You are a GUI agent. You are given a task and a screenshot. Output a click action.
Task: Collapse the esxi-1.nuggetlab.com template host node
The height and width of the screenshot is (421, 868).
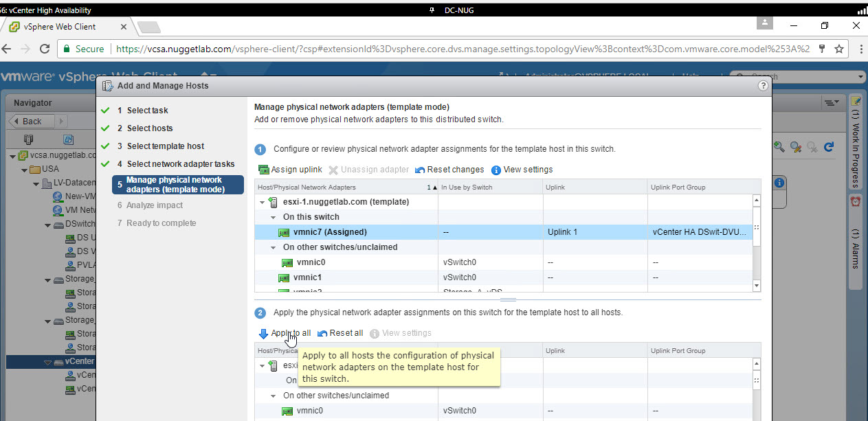click(x=262, y=202)
